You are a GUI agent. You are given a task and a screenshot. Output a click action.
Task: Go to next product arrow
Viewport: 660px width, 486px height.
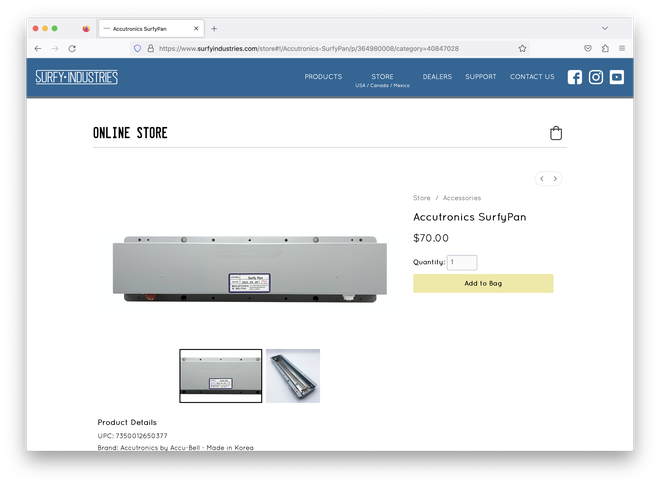point(555,179)
